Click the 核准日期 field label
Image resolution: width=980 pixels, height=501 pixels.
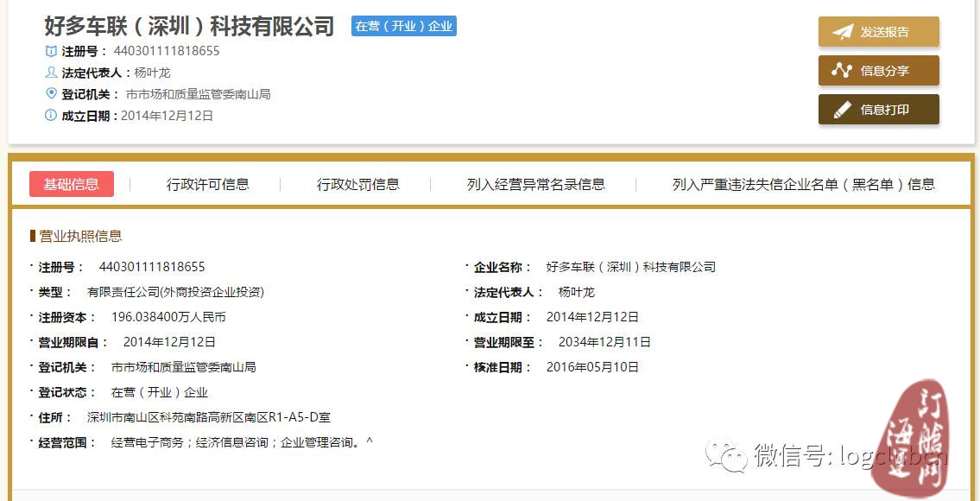click(x=503, y=367)
